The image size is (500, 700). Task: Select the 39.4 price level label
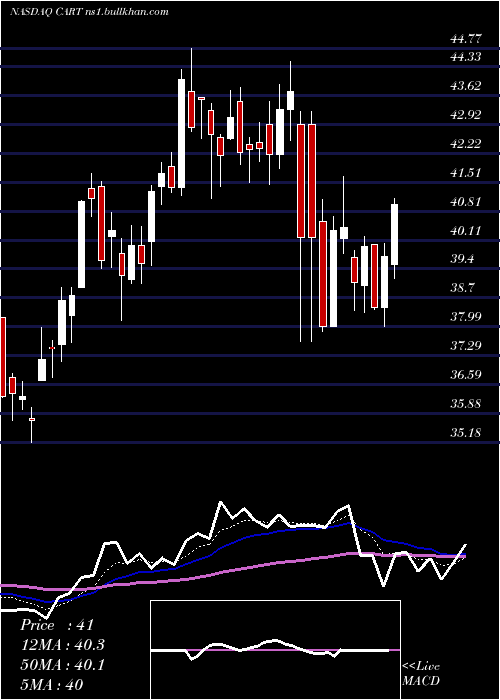(463, 259)
